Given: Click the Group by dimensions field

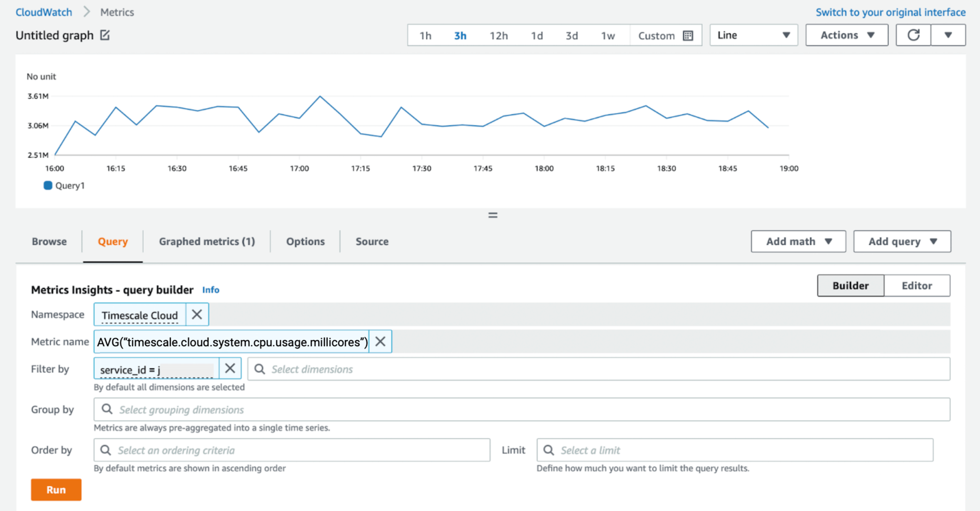Looking at the screenshot, I should pos(521,410).
